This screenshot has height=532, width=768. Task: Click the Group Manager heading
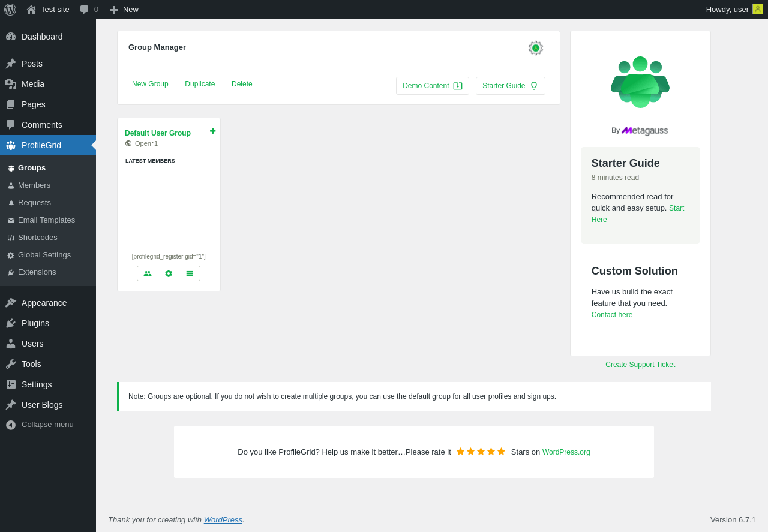tap(157, 47)
